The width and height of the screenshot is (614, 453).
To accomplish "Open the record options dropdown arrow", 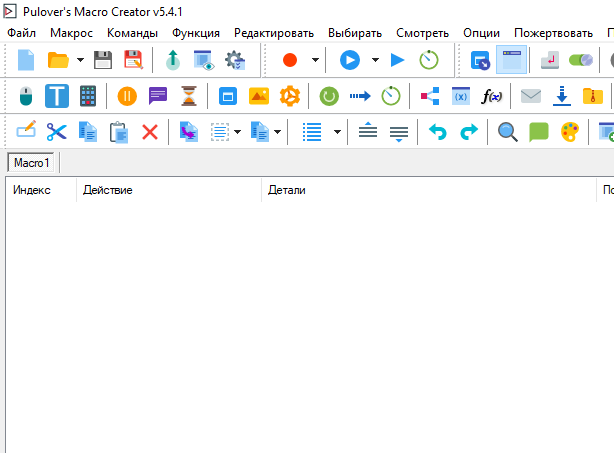I will coord(315,60).
